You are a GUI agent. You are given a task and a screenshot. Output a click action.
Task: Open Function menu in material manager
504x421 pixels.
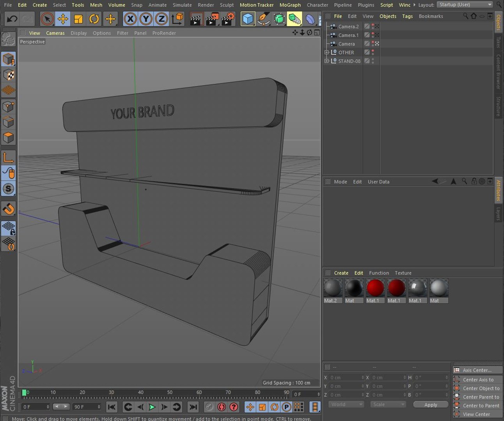(379, 273)
